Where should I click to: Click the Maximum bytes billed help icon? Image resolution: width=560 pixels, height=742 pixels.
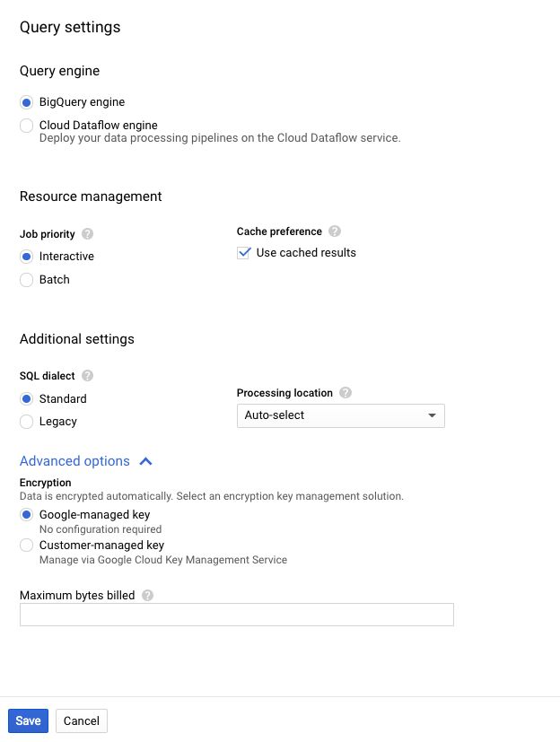[x=147, y=595]
